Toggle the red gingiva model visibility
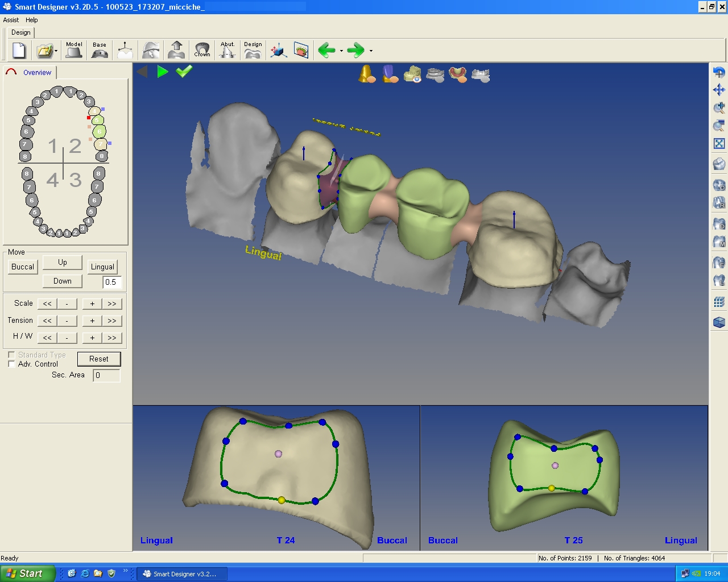The width and height of the screenshot is (728, 582). 458,74
